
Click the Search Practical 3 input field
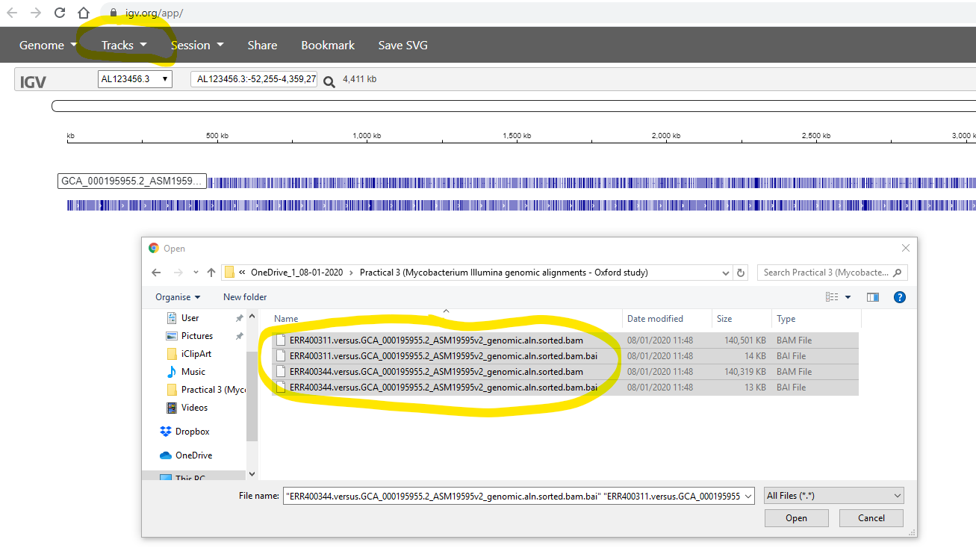pos(826,273)
